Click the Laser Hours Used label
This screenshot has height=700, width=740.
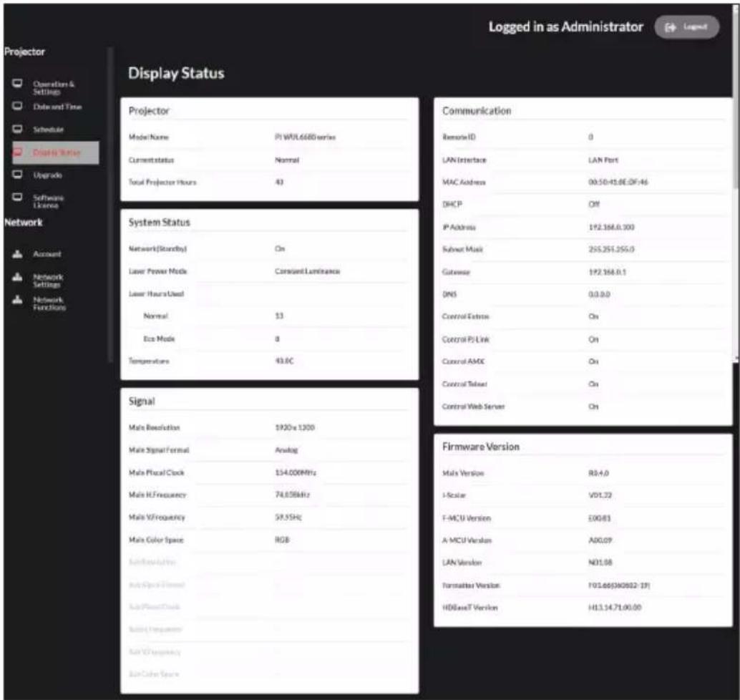pos(156,294)
